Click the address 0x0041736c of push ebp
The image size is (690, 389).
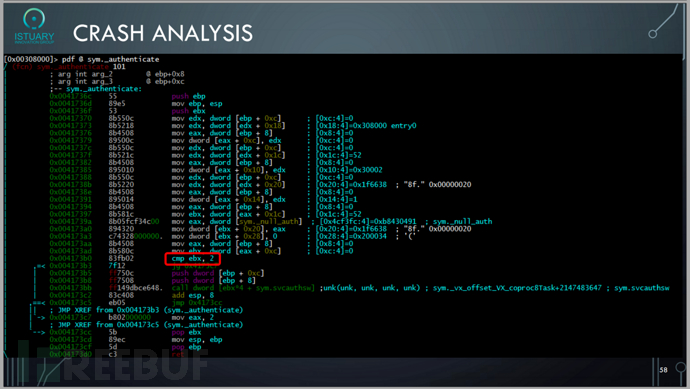(x=70, y=96)
